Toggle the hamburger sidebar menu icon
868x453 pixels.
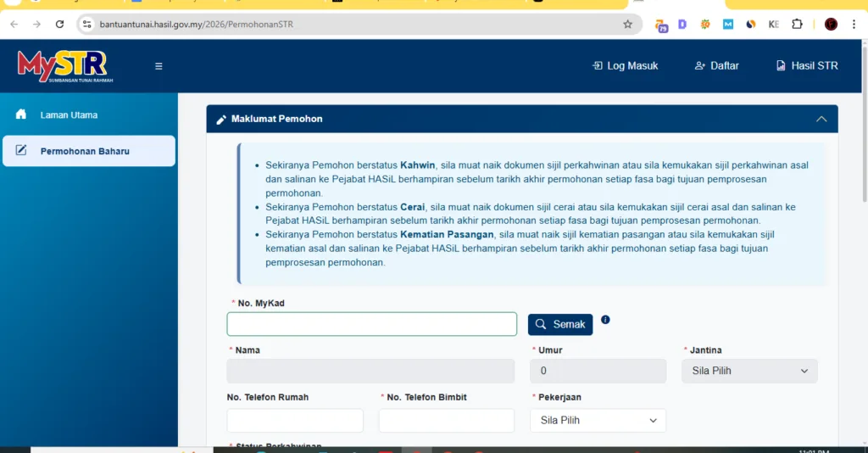pos(159,66)
